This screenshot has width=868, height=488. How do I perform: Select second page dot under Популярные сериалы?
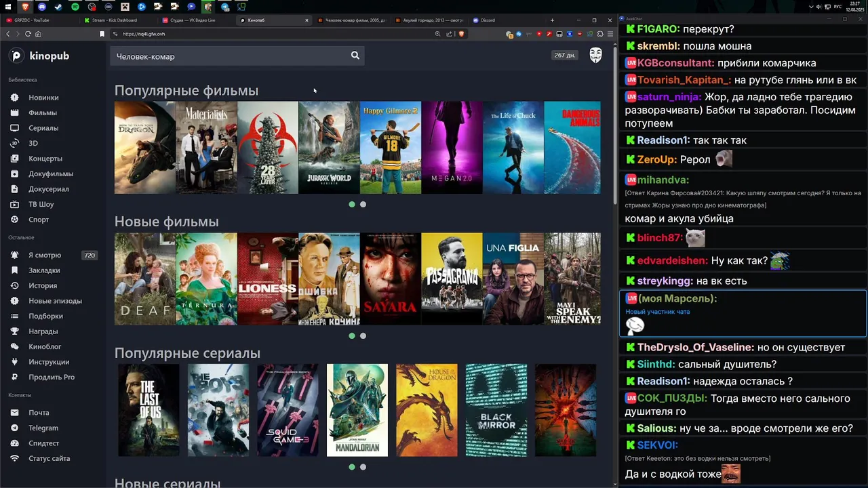coord(363,467)
